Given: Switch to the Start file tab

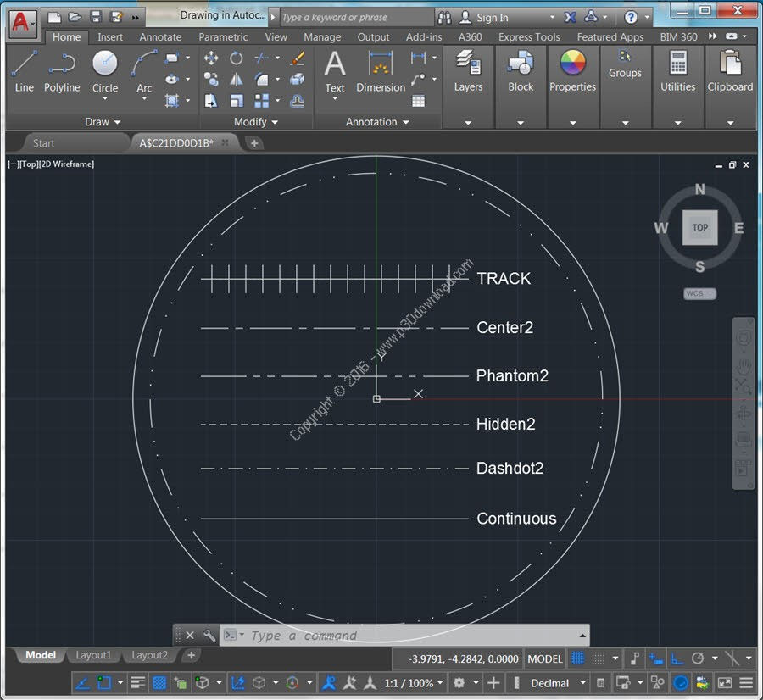Looking at the screenshot, I should [44, 143].
